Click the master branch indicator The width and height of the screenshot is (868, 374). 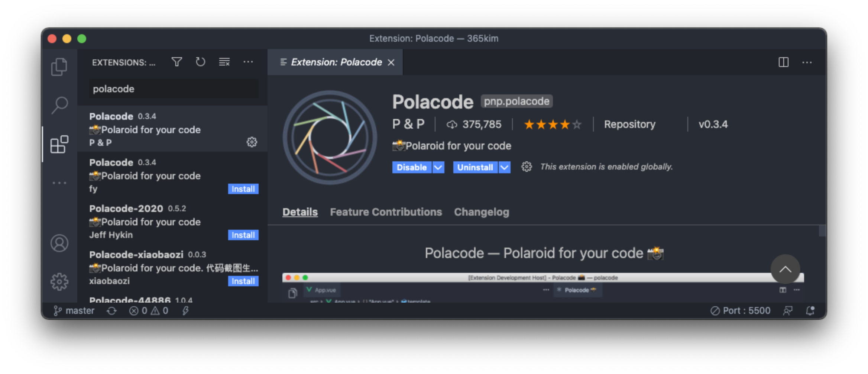click(x=74, y=310)
